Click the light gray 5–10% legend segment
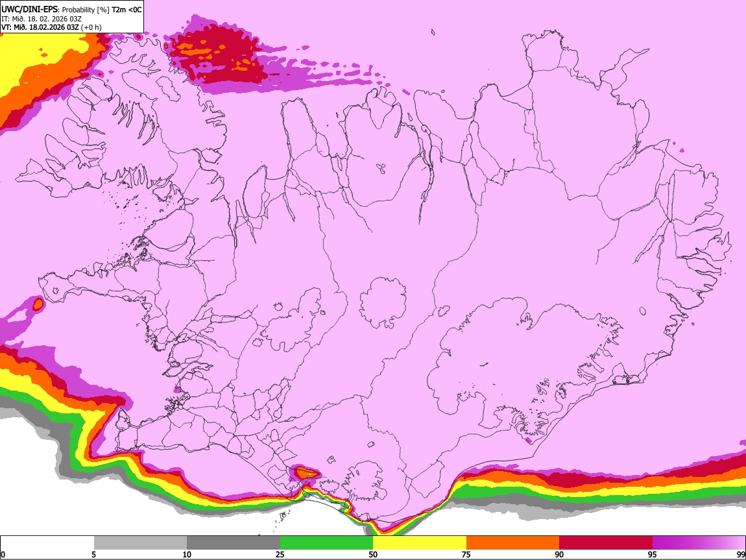 (140, 543)
